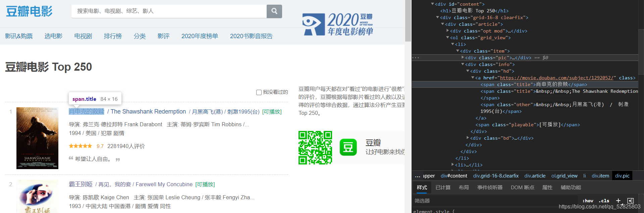The width and height of the screenshot is (644, 213).
Task: Open the 属性 tab
Action: click(547, 188)
